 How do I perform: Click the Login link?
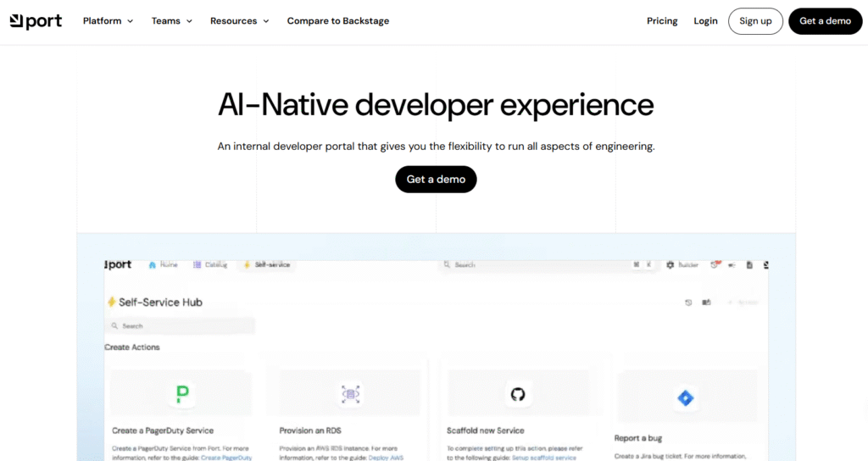[x=705, y=21]
